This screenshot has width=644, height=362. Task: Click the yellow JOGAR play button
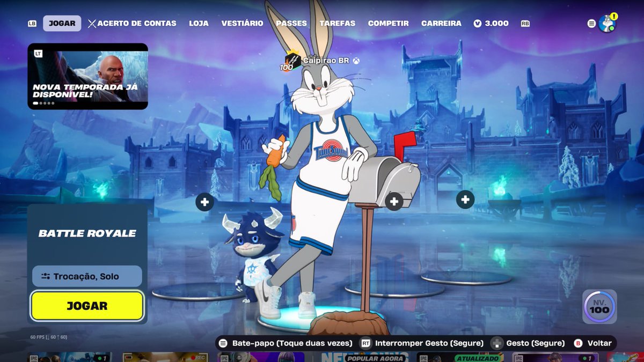[x=87, y=306]
